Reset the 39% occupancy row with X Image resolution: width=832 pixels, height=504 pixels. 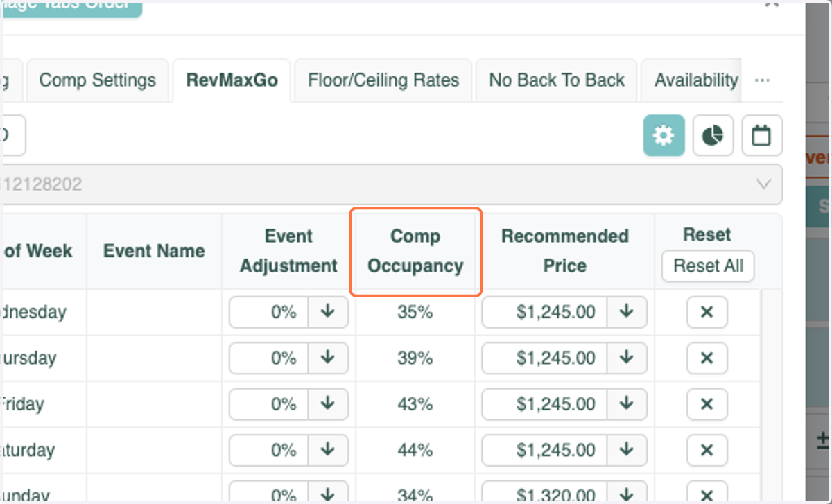[x=707, y=358]
